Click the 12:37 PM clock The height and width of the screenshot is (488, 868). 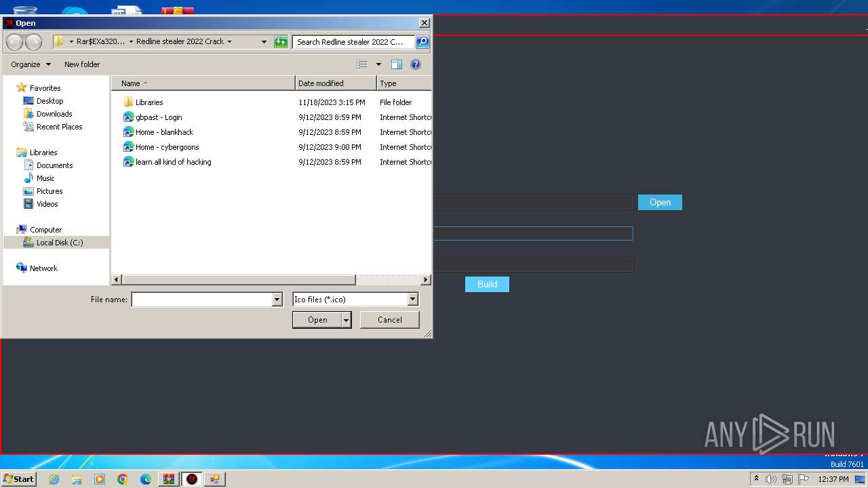[x=833, y=479]
